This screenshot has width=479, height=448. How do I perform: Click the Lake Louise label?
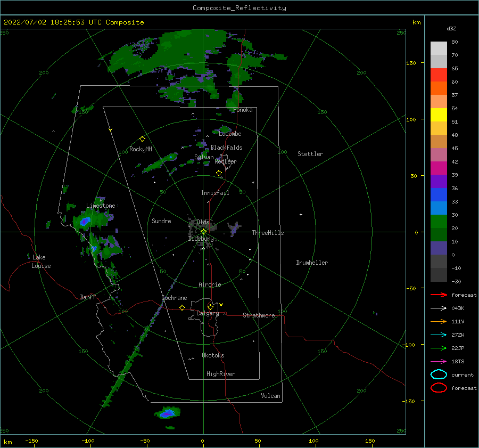coord(41,262)
